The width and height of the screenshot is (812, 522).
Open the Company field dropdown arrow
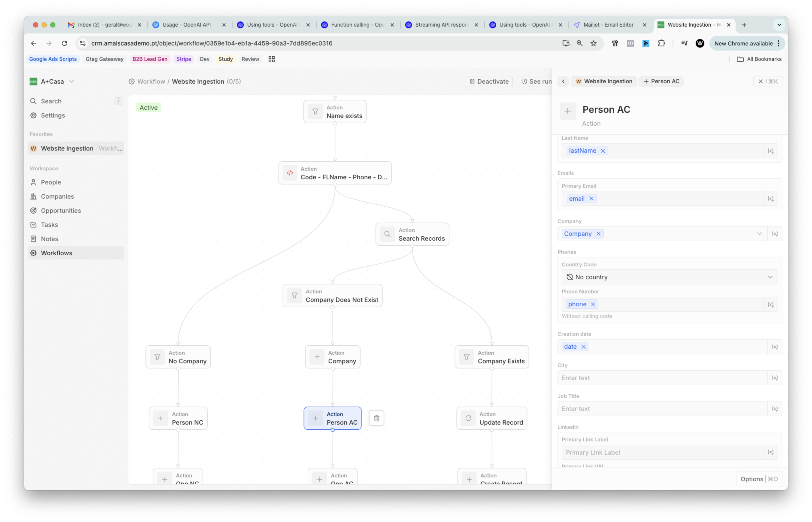tap(759, 234)
